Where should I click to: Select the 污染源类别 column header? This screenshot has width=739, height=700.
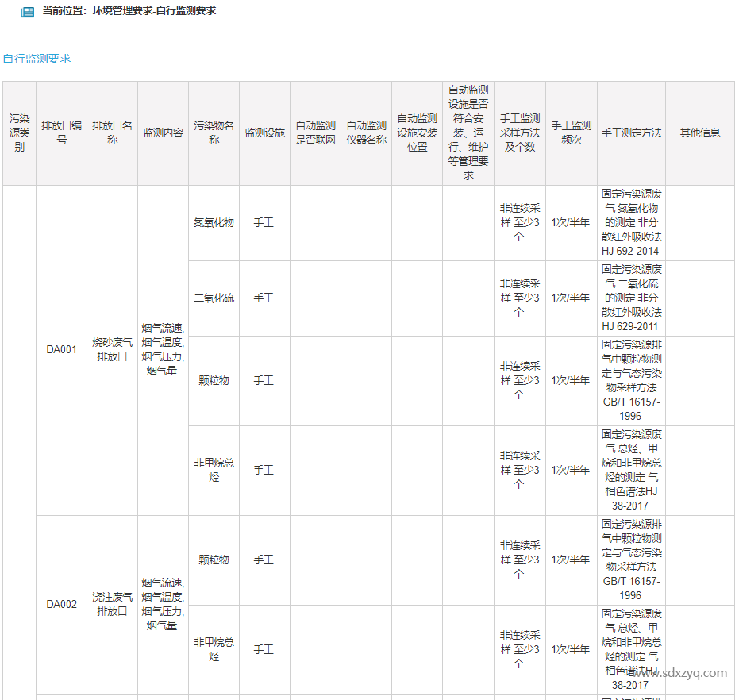pyautogui.click(x=19, y=133)
